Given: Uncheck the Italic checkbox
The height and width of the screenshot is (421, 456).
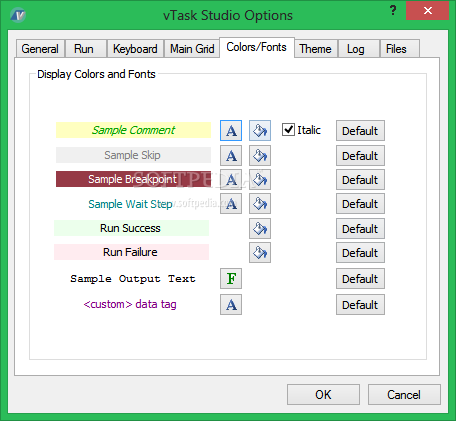Looking at the screenshot, I should (x=288, y=130).
